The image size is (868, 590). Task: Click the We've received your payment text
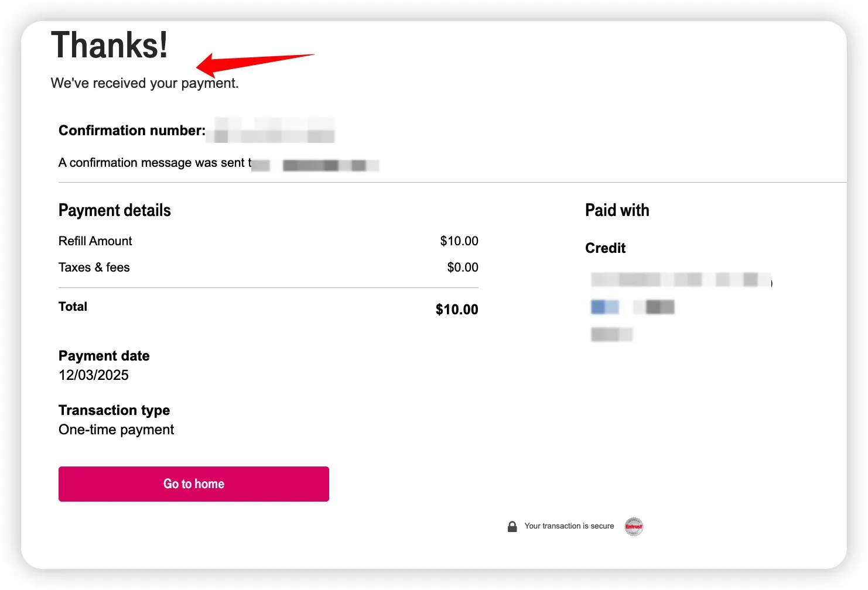coord(145,83)
